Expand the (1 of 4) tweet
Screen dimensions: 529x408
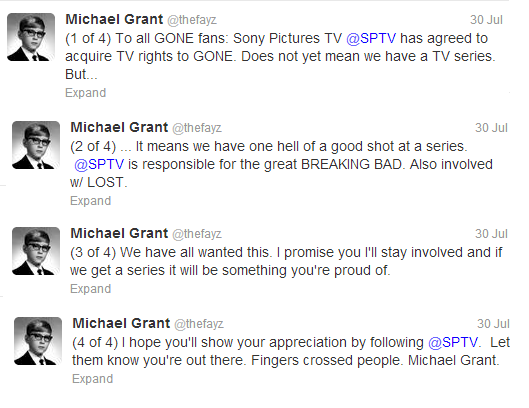click(86, 92)
